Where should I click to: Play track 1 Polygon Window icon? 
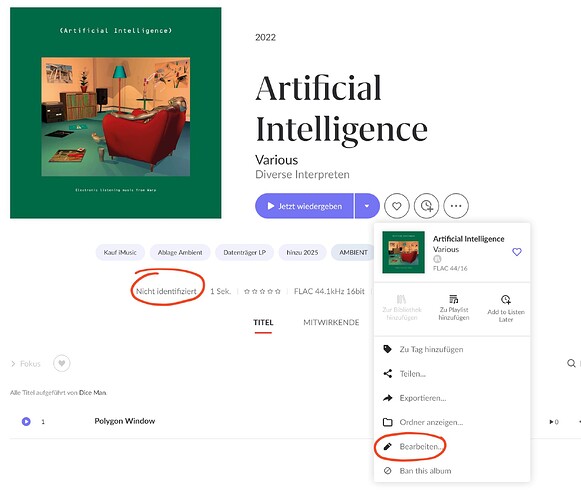pos(26,421)
